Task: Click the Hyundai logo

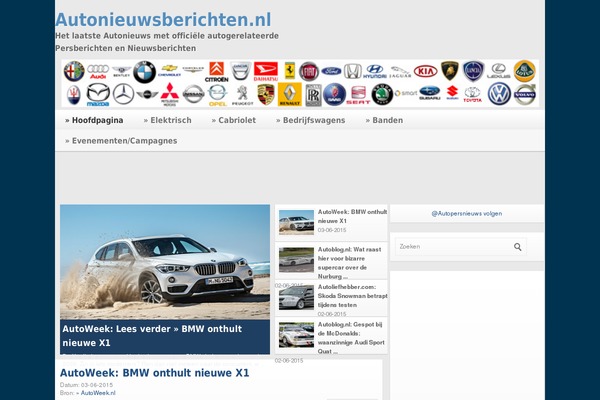Action: click(x=375, y=71)
